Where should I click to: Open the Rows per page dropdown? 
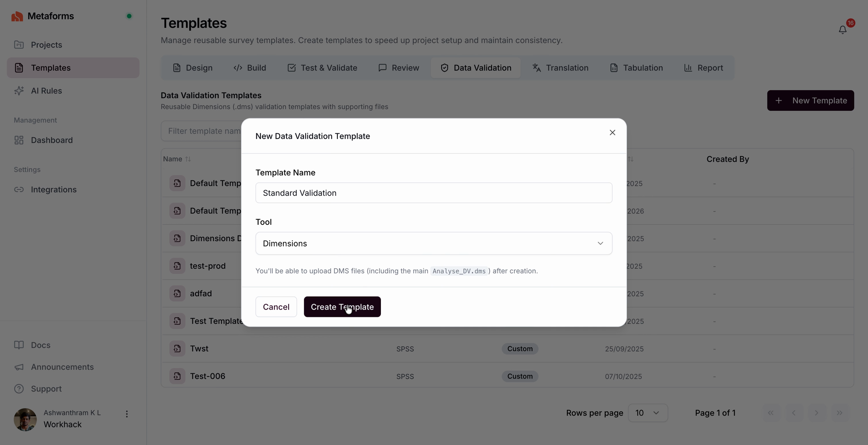tap(648, 413)
